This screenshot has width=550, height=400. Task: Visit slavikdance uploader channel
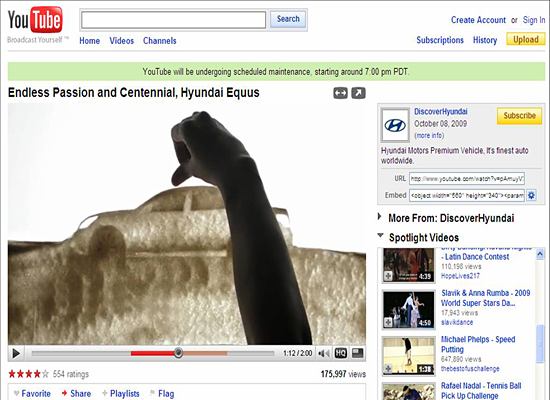tap(457, 322)
